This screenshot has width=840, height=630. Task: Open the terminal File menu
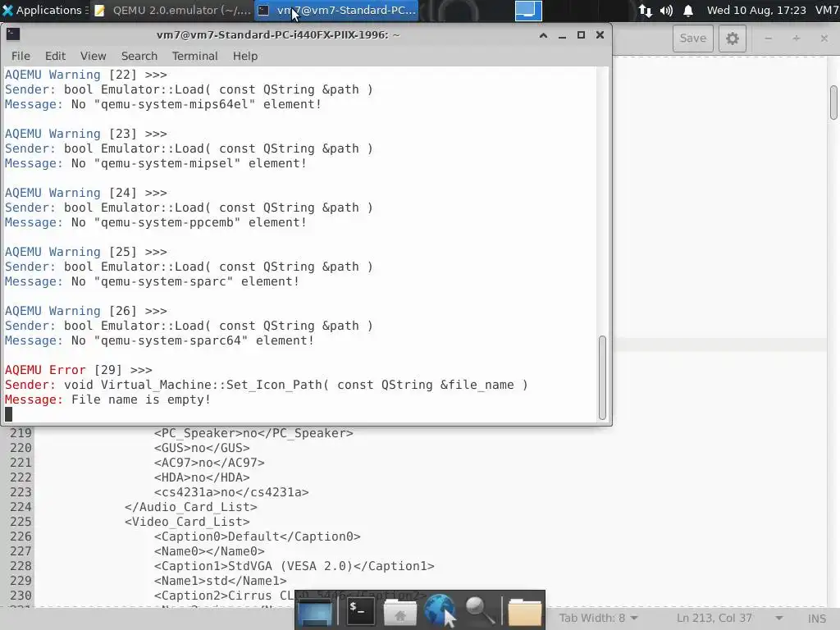21,56
